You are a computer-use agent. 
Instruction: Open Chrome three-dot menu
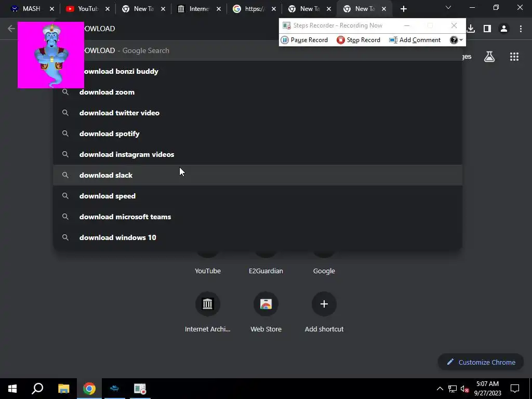(x=521, y=29)
